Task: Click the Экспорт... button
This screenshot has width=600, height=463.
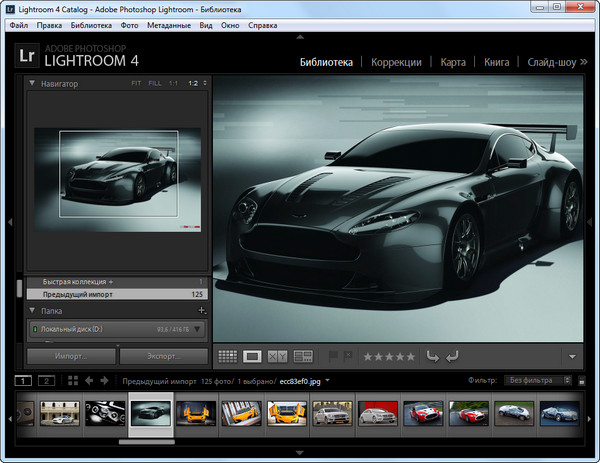Action: 163,355
